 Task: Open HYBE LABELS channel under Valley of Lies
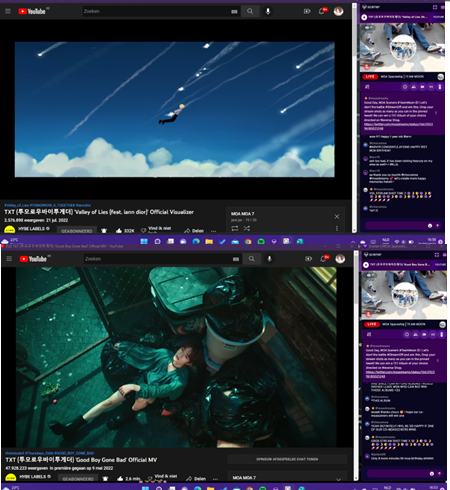pyautogui.click(x=34, y=229)
